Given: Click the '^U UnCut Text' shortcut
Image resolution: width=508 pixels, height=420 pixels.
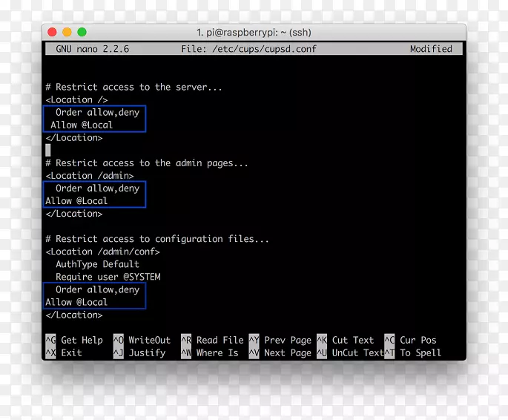Looking at the screenshot, I should 351,352.
